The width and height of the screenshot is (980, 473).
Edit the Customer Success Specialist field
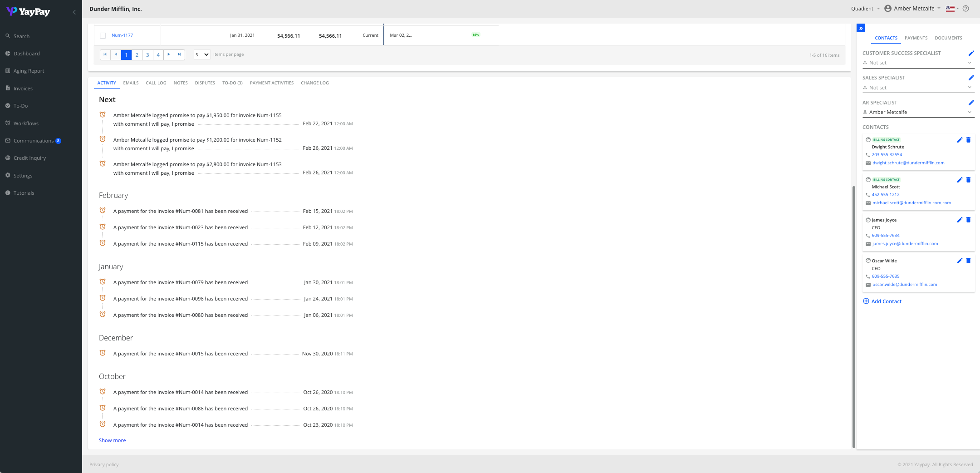pyautogui.click(x=971, y=53)
